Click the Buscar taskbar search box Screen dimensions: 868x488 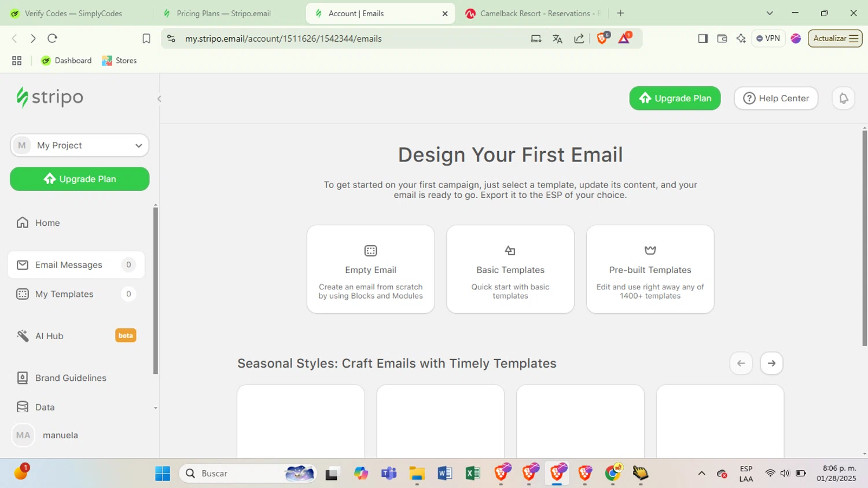[248, 474]
